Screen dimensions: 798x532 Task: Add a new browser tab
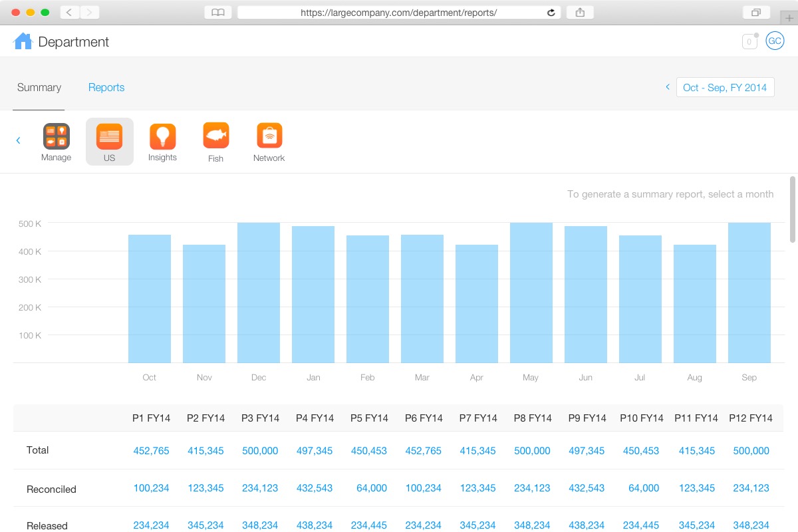789,19
